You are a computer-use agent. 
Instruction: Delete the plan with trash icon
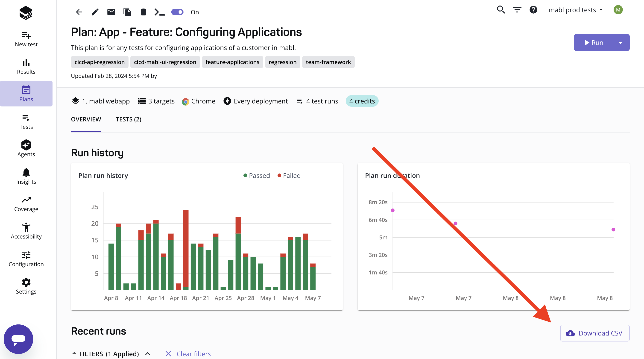click(x=143, y=12)
